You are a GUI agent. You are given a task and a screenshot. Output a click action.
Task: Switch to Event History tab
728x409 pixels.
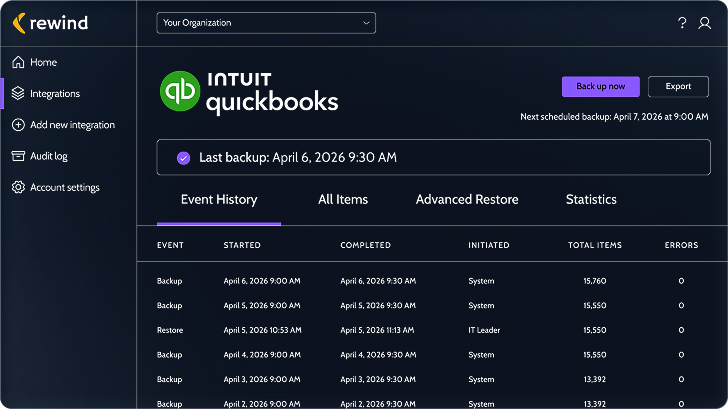click(x=219, y=200)
